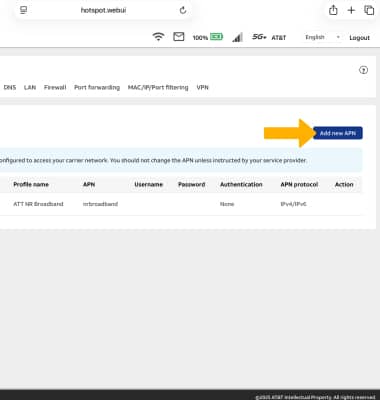The image size is (380, 400).
Task: Open the Firewall tab
Action: 55,87
